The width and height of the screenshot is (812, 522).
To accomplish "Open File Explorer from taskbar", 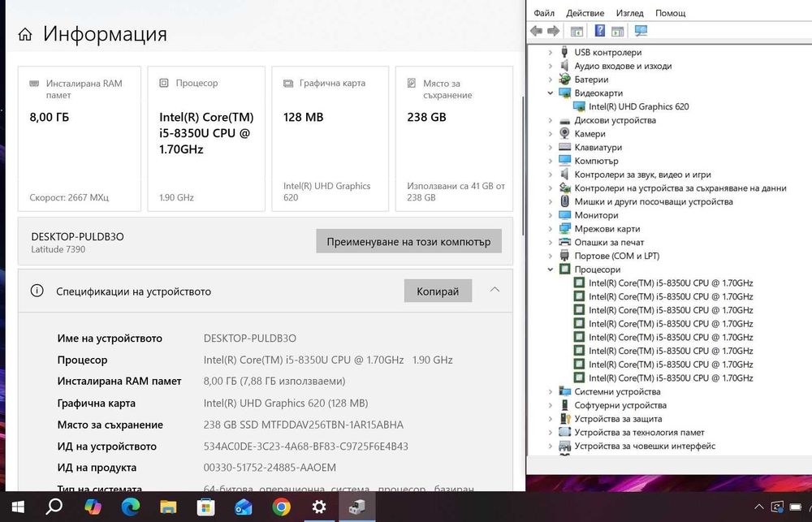I will (168, 507).
